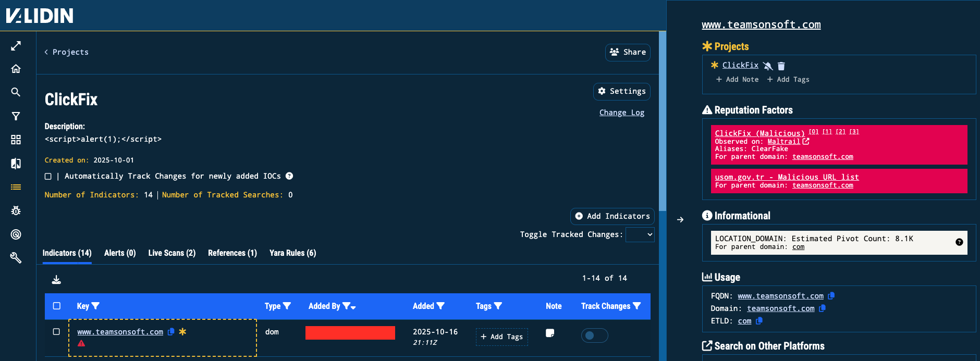Switch to the Live Scans tab
Screen dimensions: 980x361
pyautogui.click(x=171, y=253)
